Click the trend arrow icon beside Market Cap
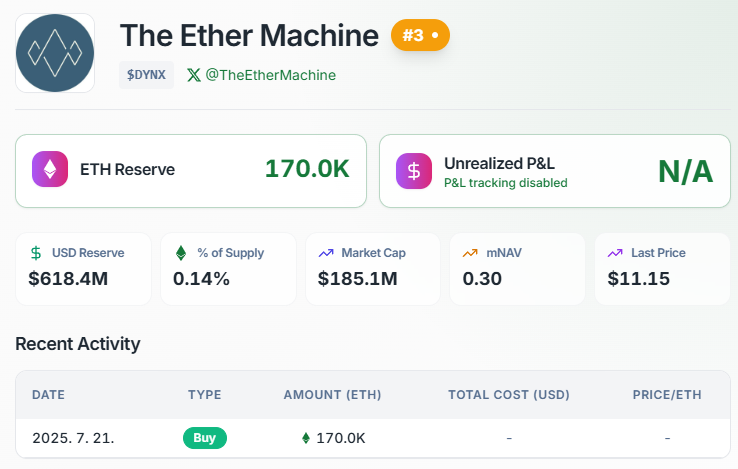This screenshot has height=469, width=738. (326, 253)
